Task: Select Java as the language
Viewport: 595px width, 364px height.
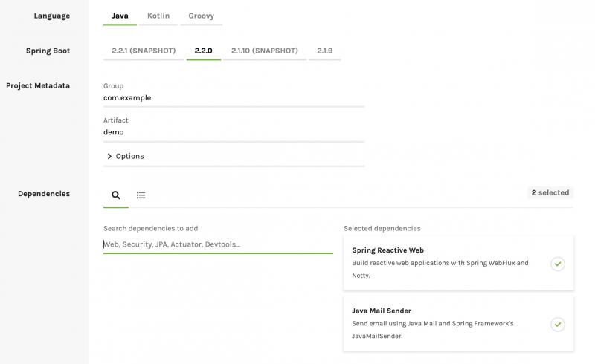Action: click(120, 16)
